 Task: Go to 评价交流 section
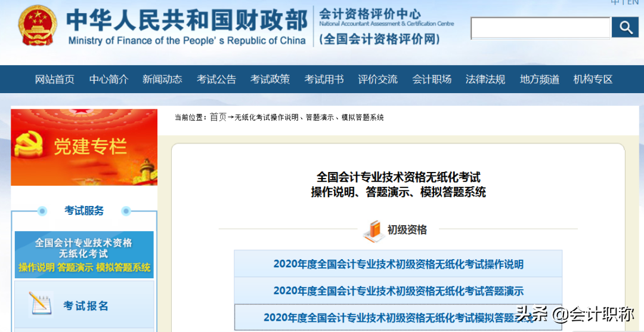point(378,79)
